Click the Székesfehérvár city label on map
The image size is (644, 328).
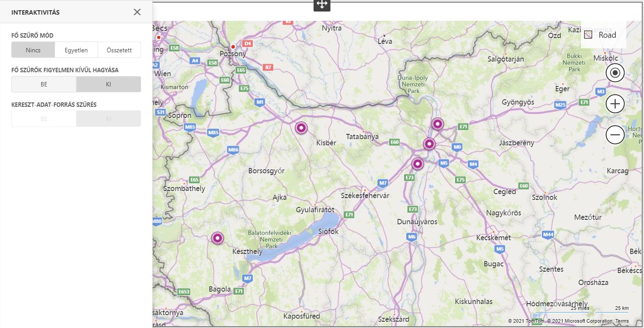point(365,195)
